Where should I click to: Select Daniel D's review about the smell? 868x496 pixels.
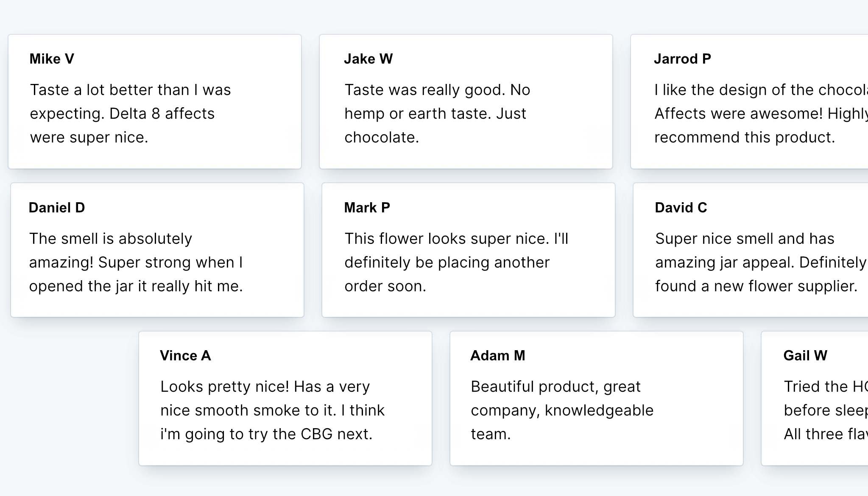click(136, 262)
